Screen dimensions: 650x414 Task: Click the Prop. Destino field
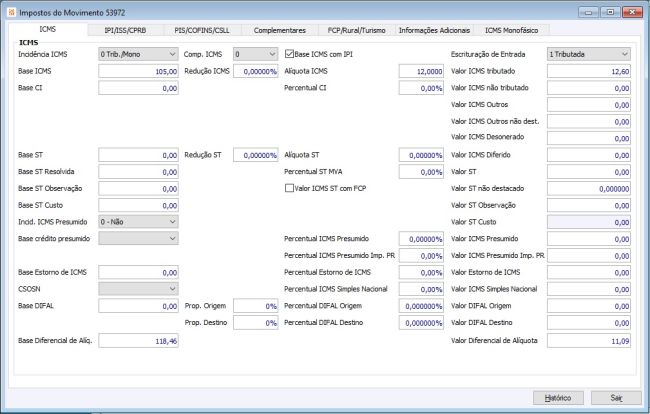pyautogui.click(x=255, y=322)
